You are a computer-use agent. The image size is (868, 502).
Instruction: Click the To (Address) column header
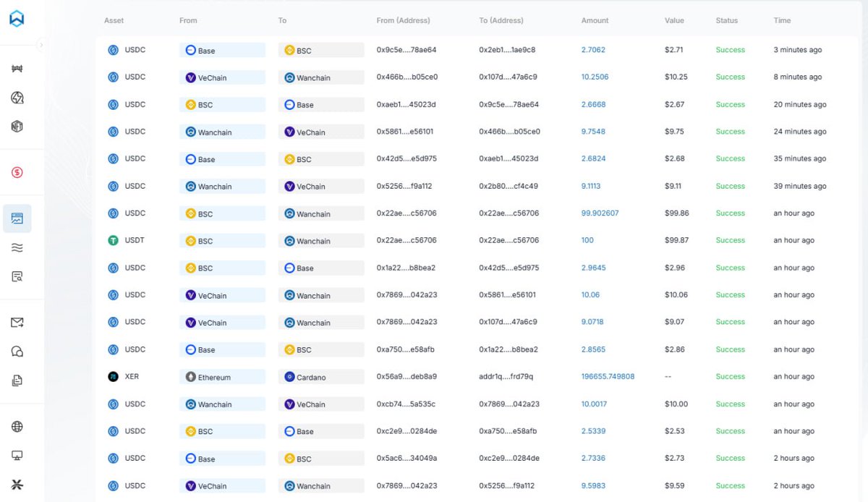501,20
